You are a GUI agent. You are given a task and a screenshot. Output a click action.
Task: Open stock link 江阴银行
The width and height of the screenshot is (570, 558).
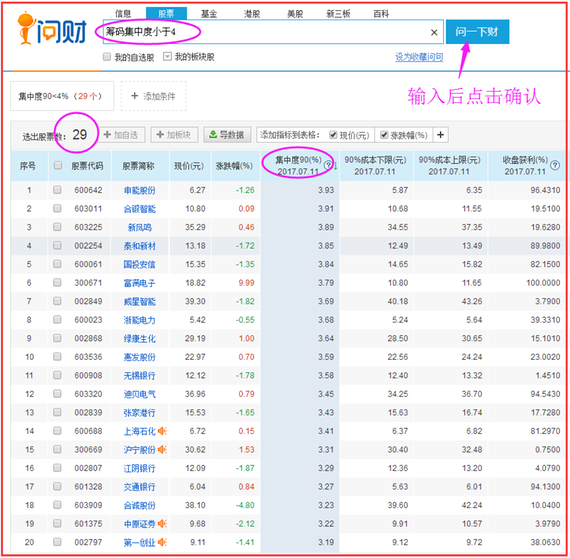(139, 468)
